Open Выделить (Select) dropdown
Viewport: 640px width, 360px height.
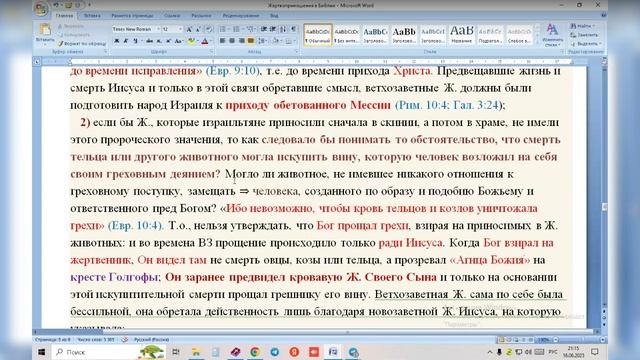click(x=586, y=44)
